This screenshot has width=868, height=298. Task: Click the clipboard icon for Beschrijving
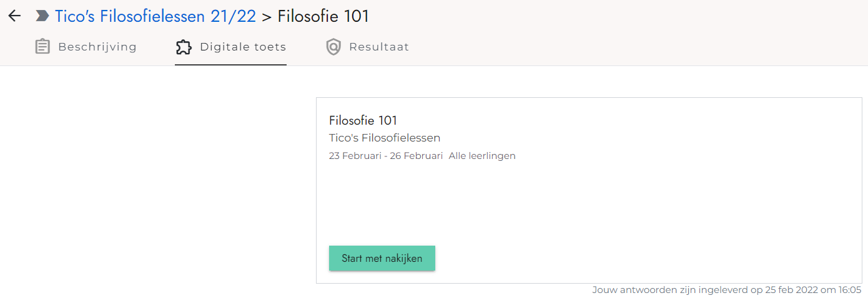click(42, 47)
